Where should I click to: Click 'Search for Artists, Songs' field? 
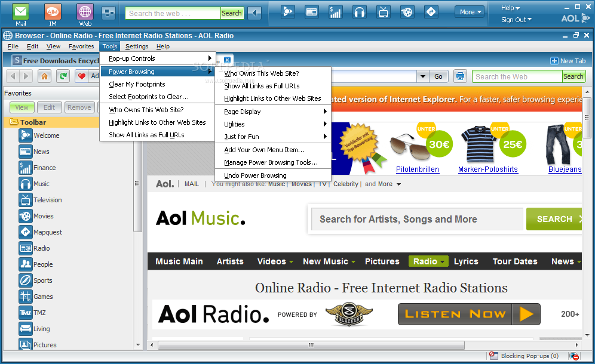(x=417, y=219)
